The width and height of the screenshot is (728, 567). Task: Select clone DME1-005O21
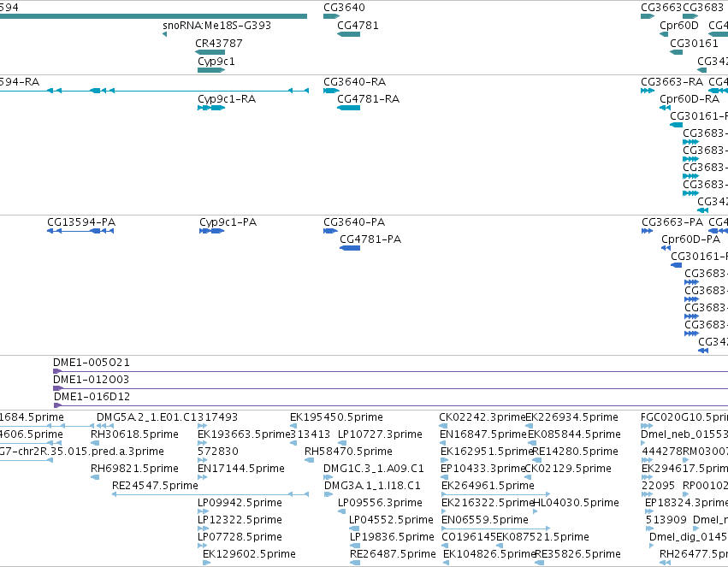point(92,363)
